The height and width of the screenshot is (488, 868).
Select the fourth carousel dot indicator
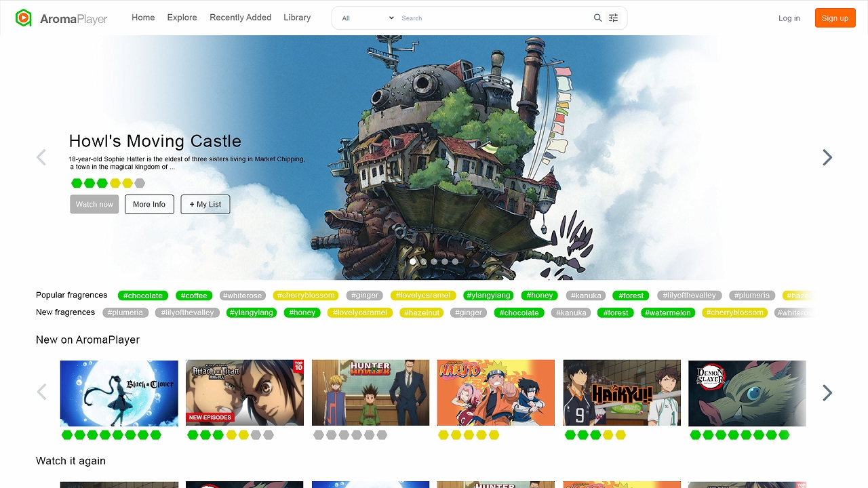click(445, 261)
